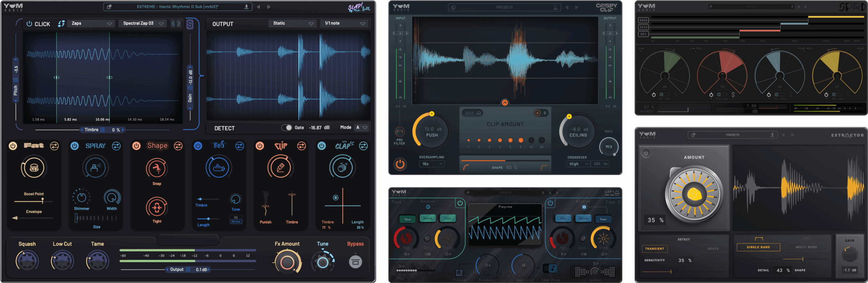The height and width of the screenshot is (283, 868).
Task: Toggle the Crispy Clip orange power button
Action: tap(400, 164)
